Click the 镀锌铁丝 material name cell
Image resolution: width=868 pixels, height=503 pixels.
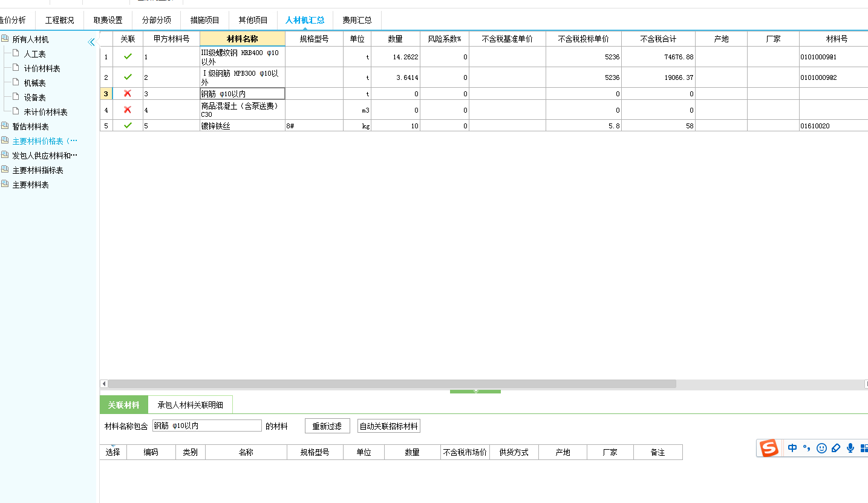(242, 126)
